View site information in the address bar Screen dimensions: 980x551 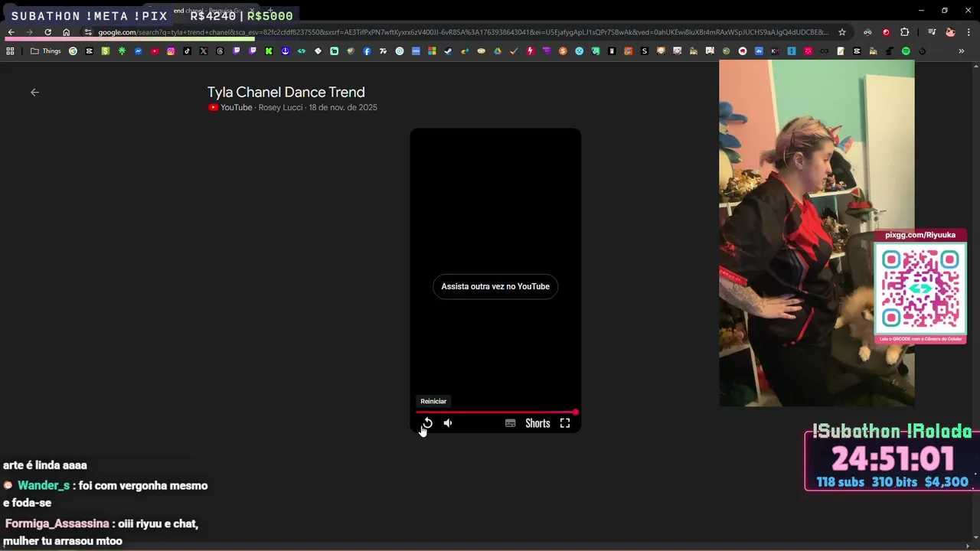point(88,32)
